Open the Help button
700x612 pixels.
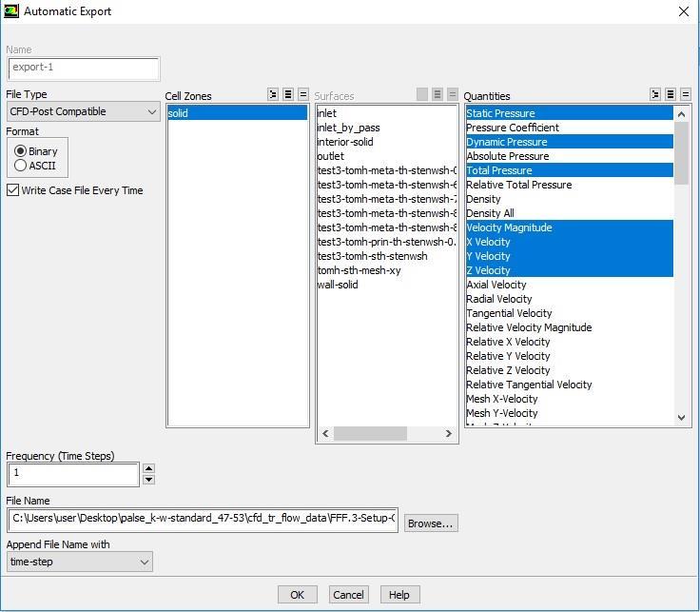coord(399,595)
